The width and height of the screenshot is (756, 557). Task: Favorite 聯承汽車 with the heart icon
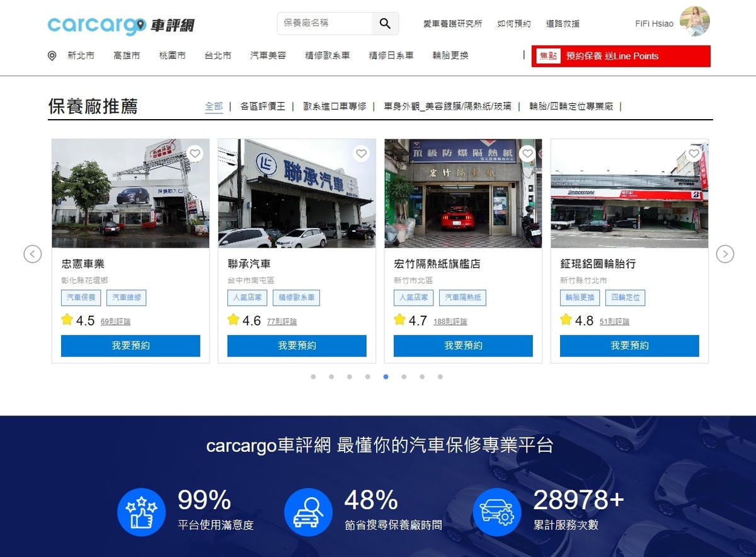coord(361,154)
